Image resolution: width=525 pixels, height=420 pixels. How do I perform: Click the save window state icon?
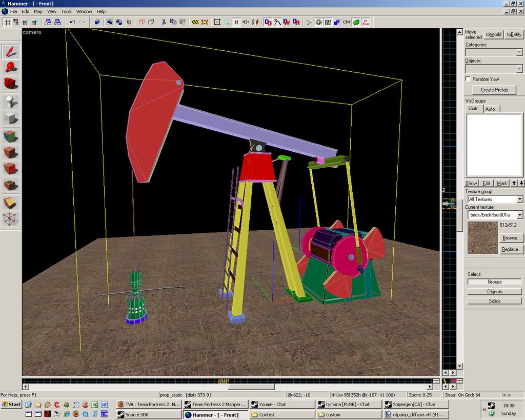click(x=57, y=23)
